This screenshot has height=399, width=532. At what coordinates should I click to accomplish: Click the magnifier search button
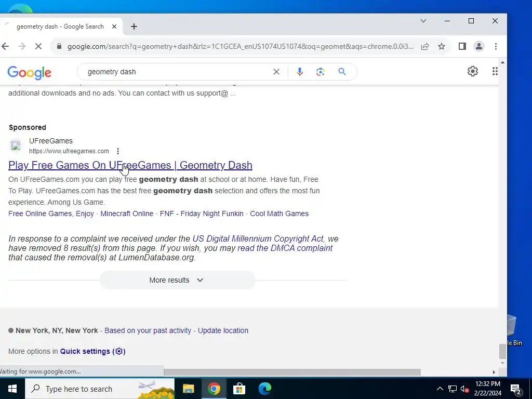point(342,72)
